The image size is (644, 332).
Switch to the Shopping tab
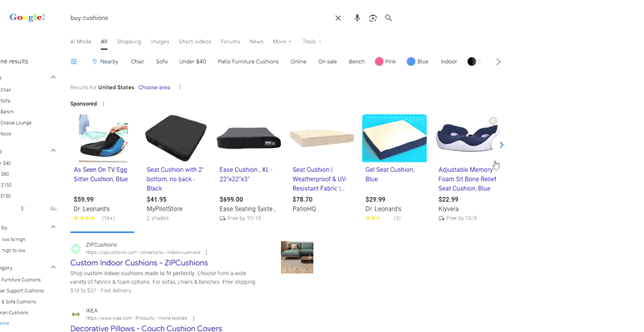129,42
